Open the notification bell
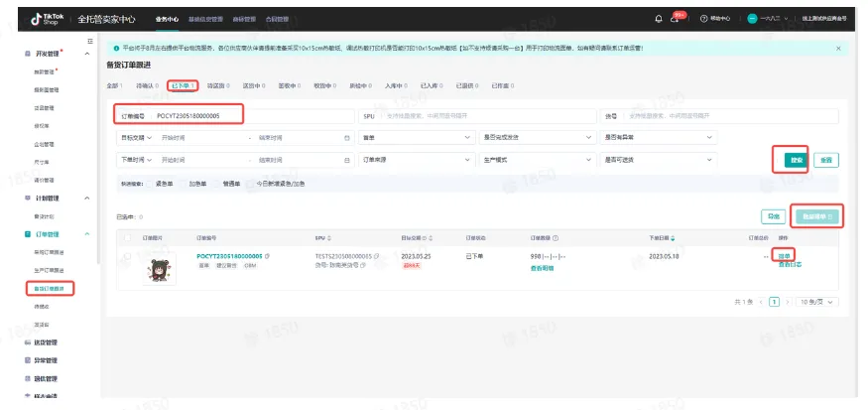The height and width of the screenshot is (410, 868). (x=659, y=19)
